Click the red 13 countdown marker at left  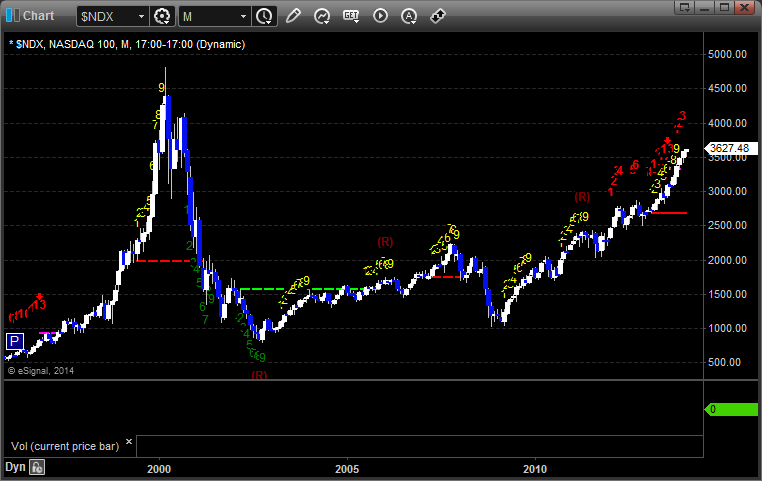click(40, 305)
